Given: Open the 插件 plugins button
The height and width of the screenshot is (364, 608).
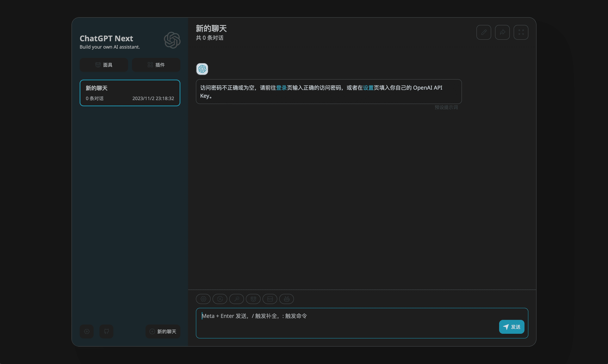Looking at the screenshot, I should [x=156, y=65].
